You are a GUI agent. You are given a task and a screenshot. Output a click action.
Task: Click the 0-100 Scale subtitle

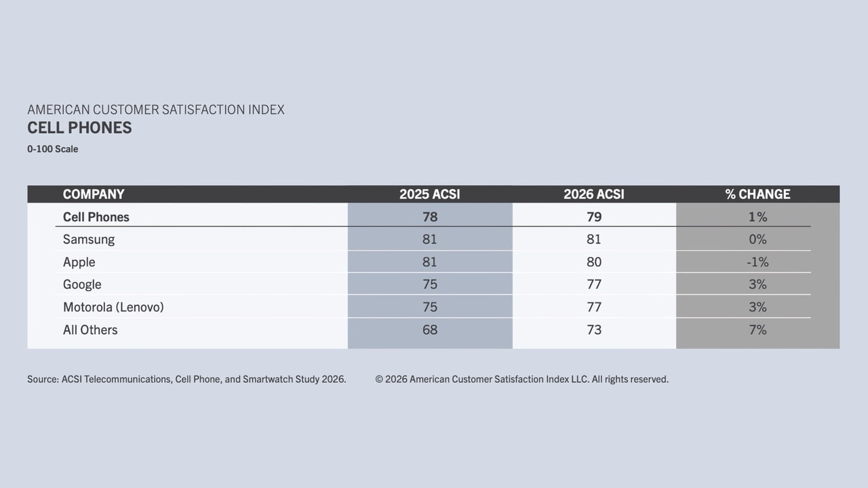coord(53,149)
